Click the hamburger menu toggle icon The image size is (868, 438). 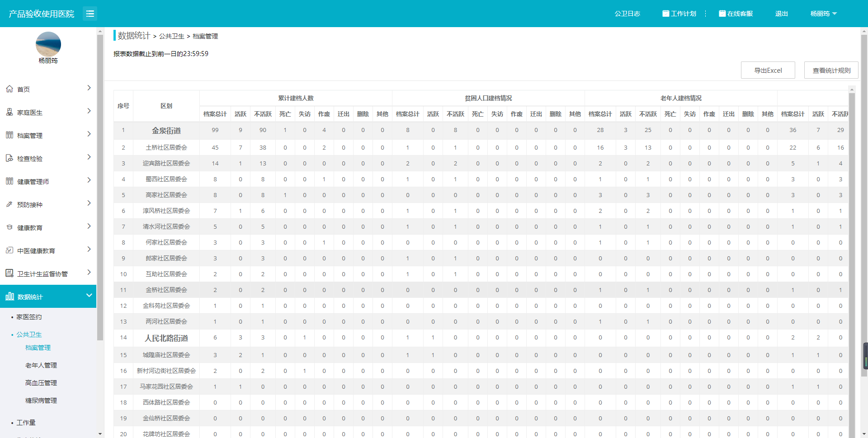[x=90, y=14]
